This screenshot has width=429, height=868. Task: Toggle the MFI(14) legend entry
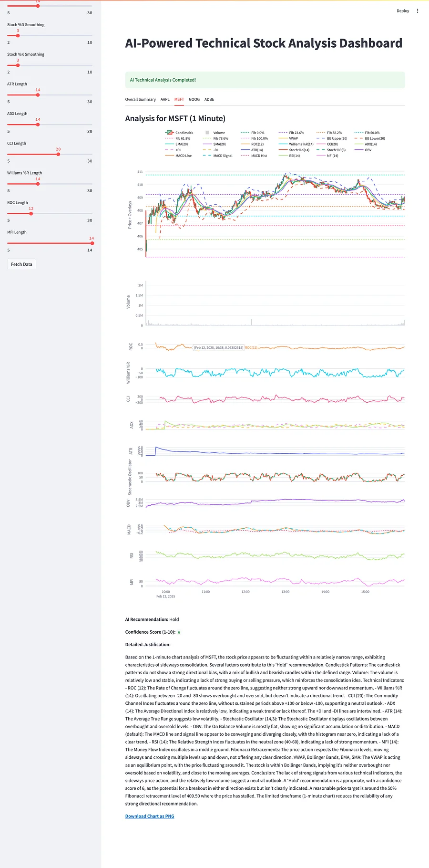pos(327,156)
